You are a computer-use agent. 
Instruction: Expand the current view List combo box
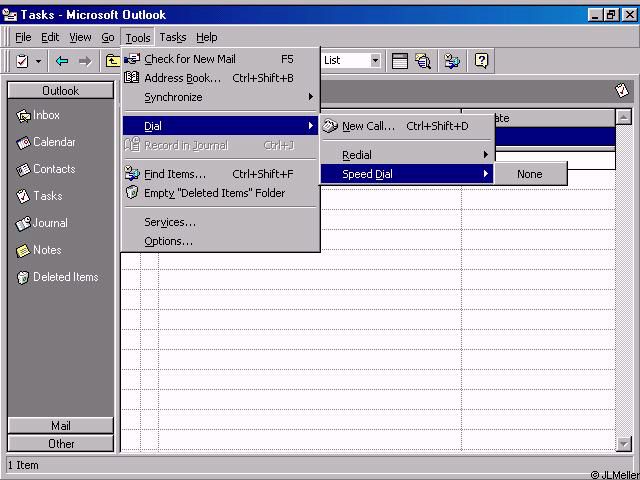pos(375,61)
